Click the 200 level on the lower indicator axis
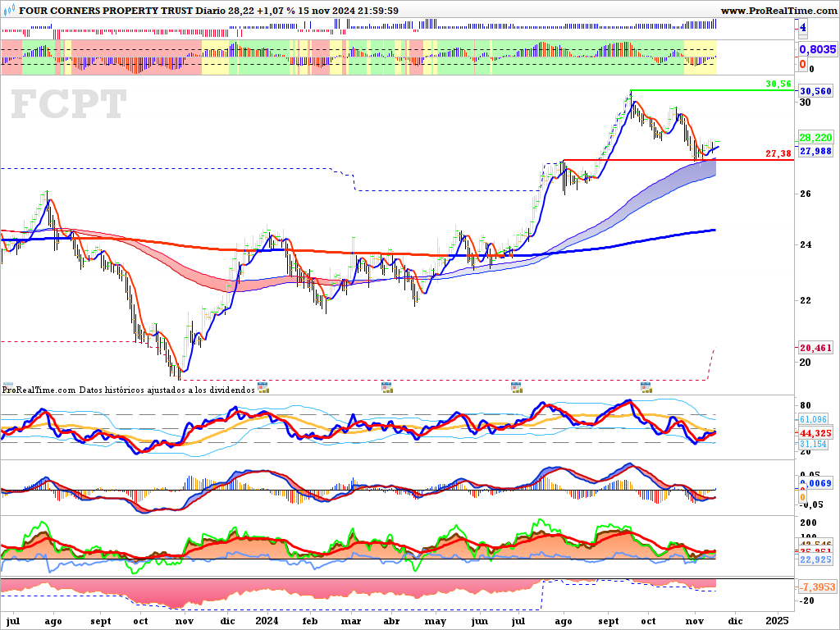This screenshot has width=840, height=630. [808, 523]
